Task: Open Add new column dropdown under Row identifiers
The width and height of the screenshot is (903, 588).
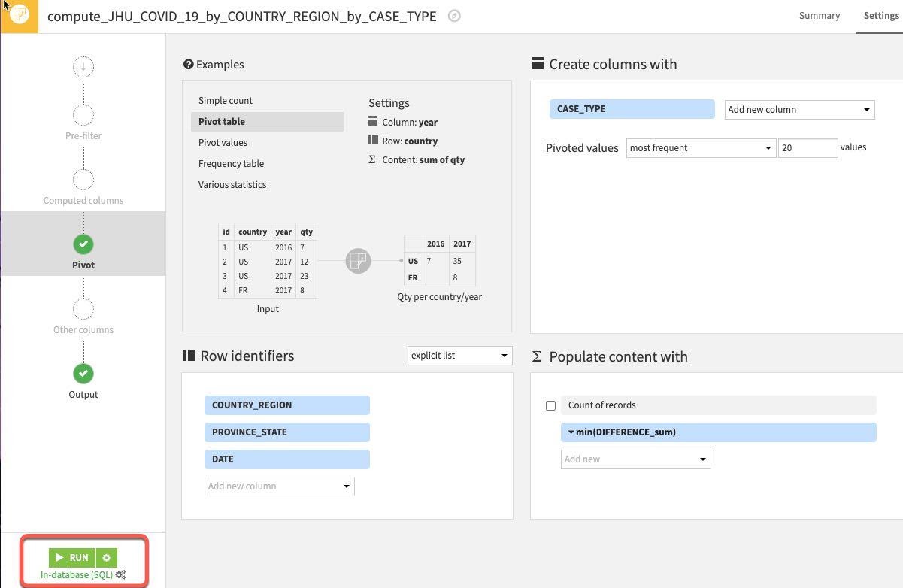Action: (x=279, y=486)
